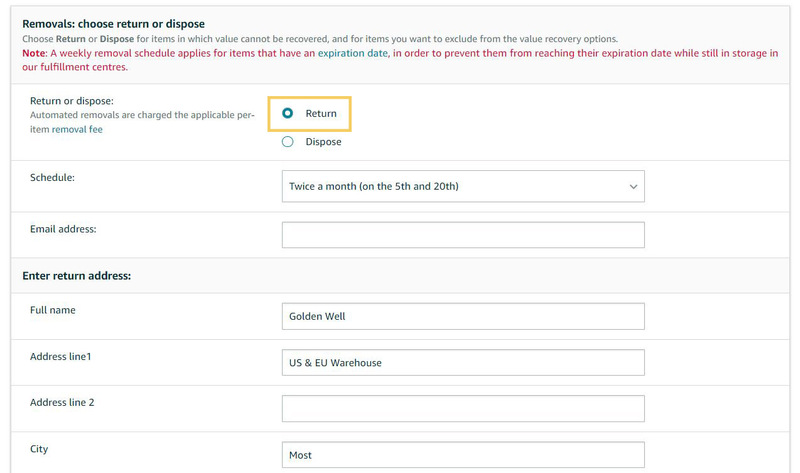Open the removal fee link

pos(77,129)
